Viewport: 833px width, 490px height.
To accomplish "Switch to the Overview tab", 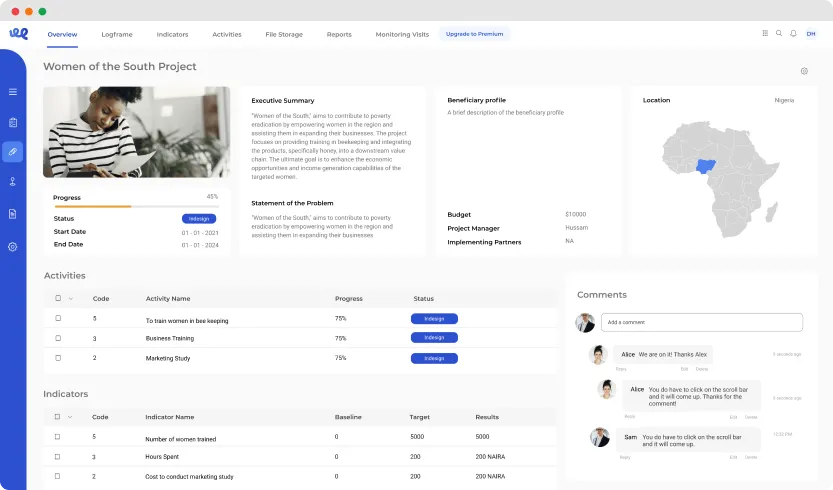I will point(62,34).
